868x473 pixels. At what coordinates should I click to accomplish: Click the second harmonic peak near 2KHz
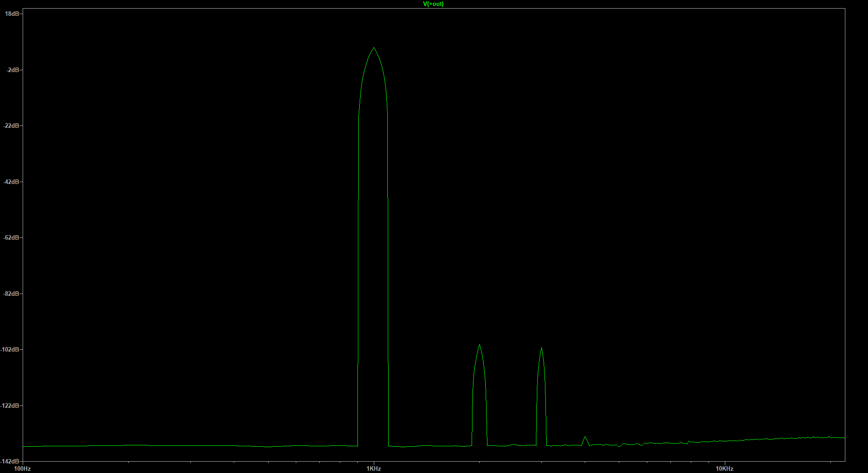coord(479,345)
